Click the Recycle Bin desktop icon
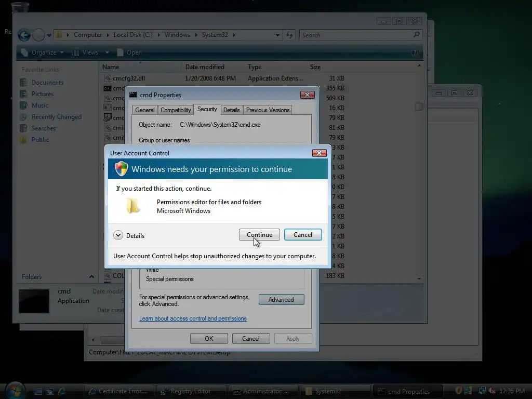The height and width of the screenshot is (399, 532). [x=20, y=7]
